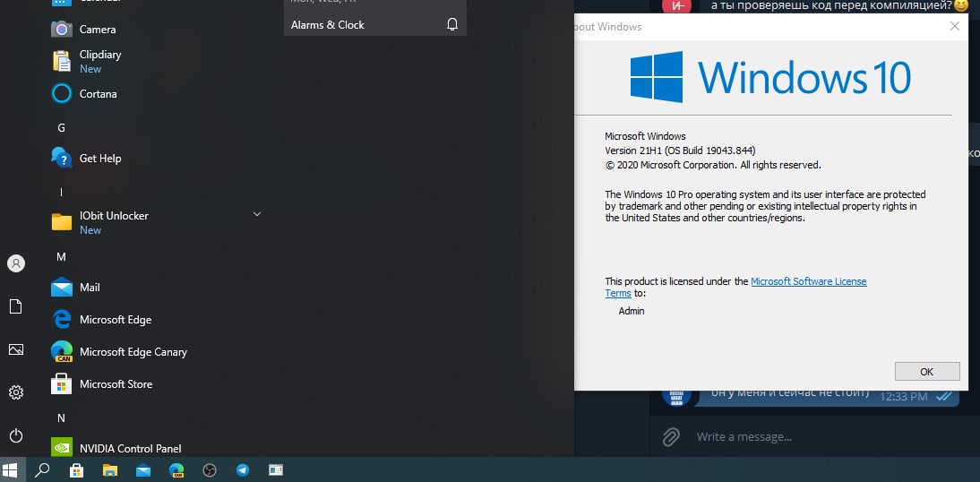This screenshot has height=482, width=980.
Task: Expand the IObit Unlocker folder chevron
Action: [x=256, y=214]
